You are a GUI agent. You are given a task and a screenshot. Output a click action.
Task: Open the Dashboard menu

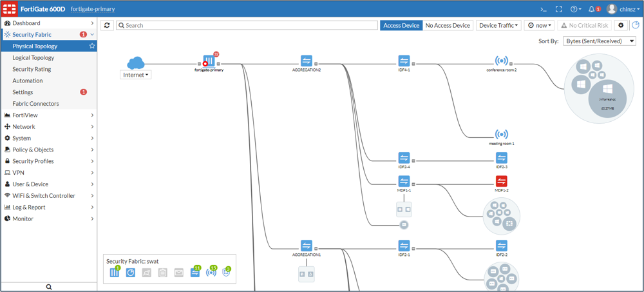49,23
